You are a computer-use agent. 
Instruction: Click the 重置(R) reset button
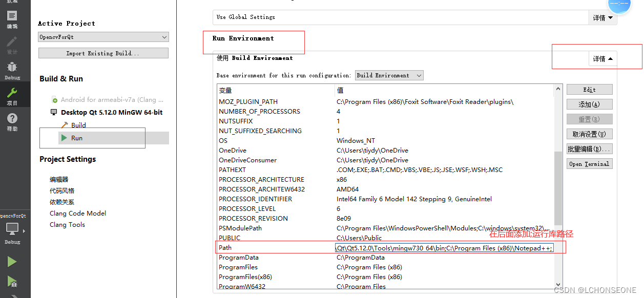click(x=590, y=119)
